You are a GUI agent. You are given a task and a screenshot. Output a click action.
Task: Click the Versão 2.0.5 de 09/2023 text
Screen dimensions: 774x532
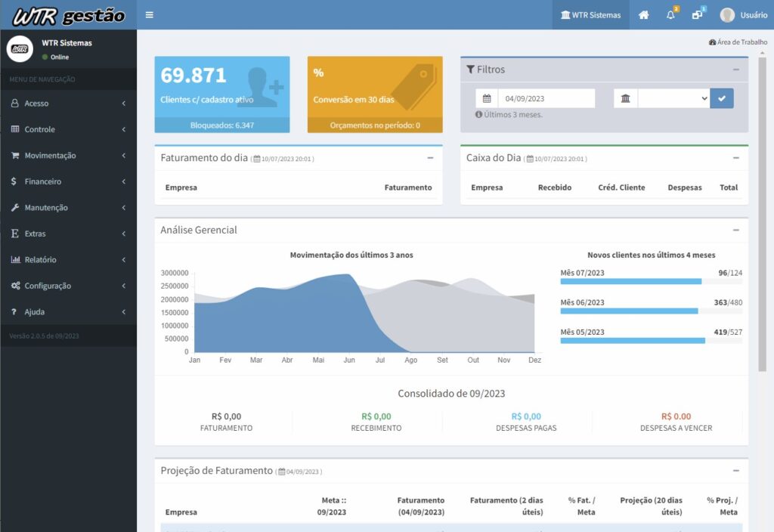[44, 336]
